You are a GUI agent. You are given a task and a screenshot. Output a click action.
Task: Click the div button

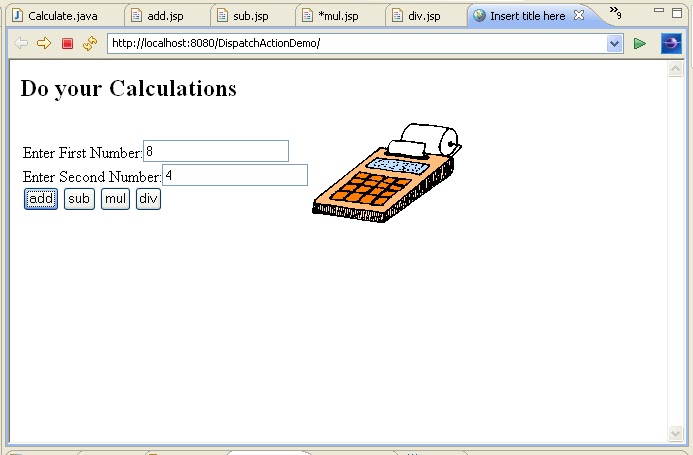point(148,199)
